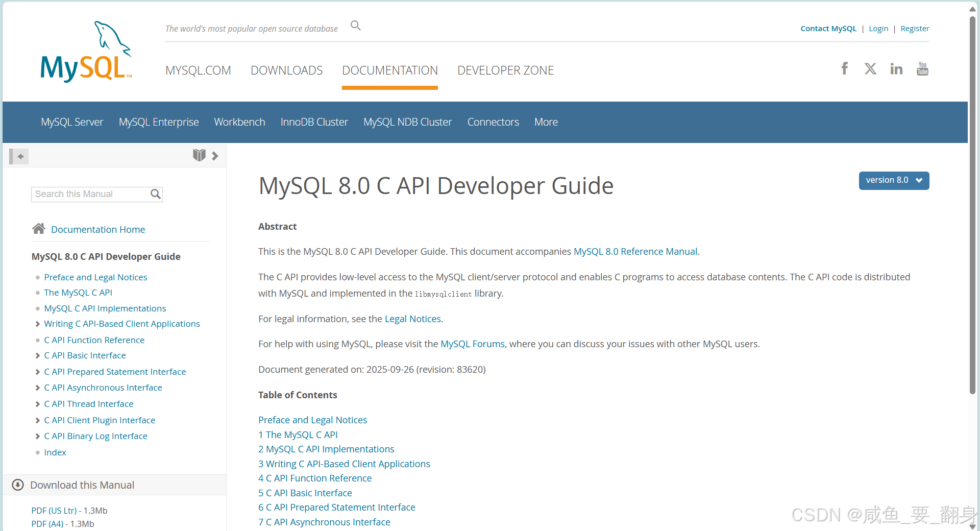Open the LinkedIn social icon

pos(896,68)
